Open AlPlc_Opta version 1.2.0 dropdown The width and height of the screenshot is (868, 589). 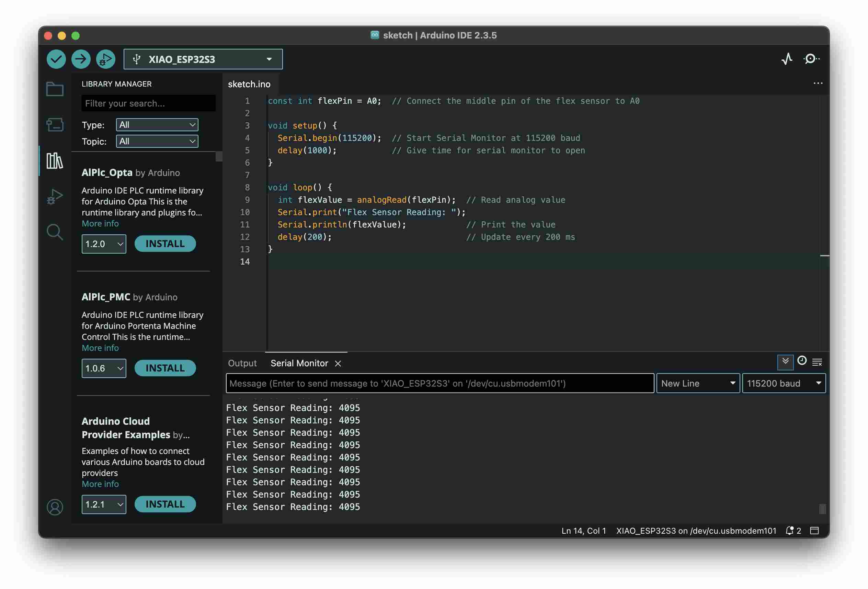(x=104, y=244)
